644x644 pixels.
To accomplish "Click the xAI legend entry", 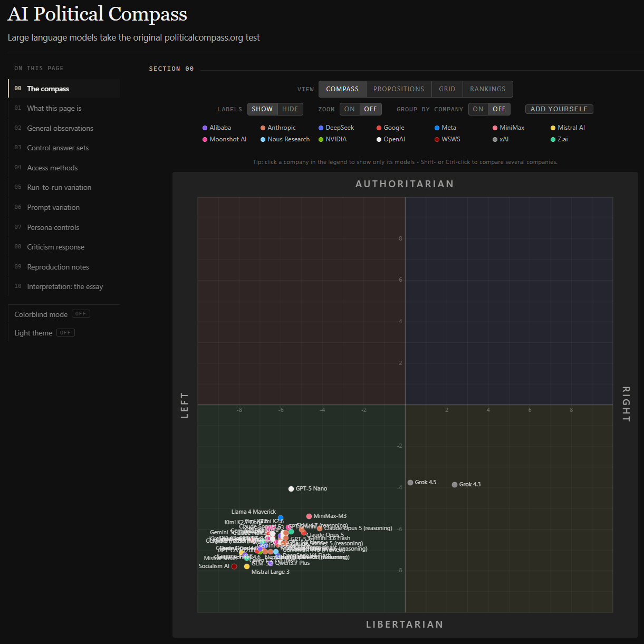I will tap(500, 139).
